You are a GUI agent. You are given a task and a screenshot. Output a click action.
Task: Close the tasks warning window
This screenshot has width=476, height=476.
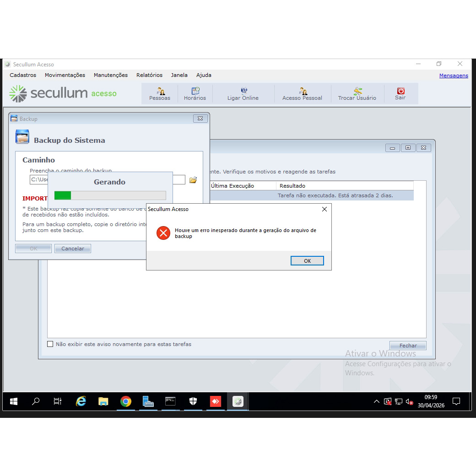click(x=424, y=147)
